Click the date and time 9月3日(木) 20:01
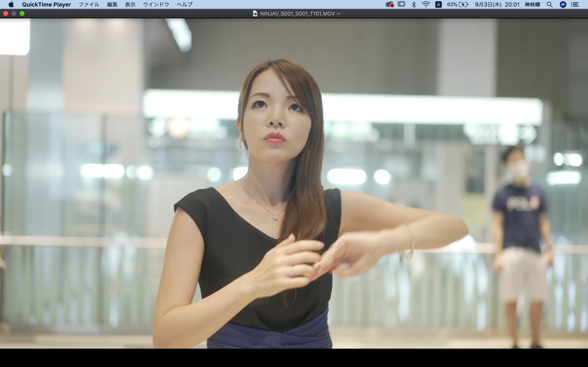This screenshot has width=588, height=367. coord(497,4)
